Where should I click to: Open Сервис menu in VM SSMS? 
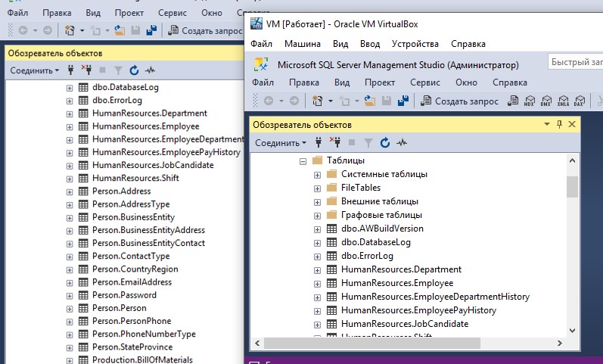click(425, 82)
